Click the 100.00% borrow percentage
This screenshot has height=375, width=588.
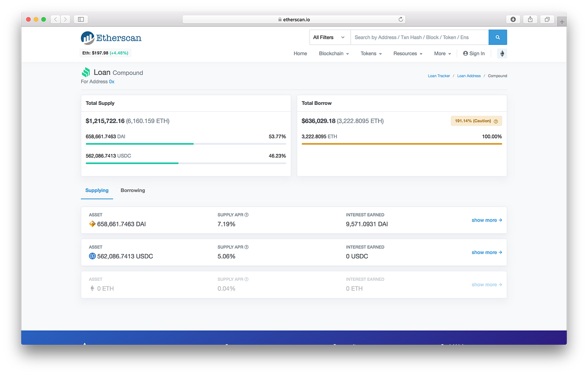click(x=492, y=136)
